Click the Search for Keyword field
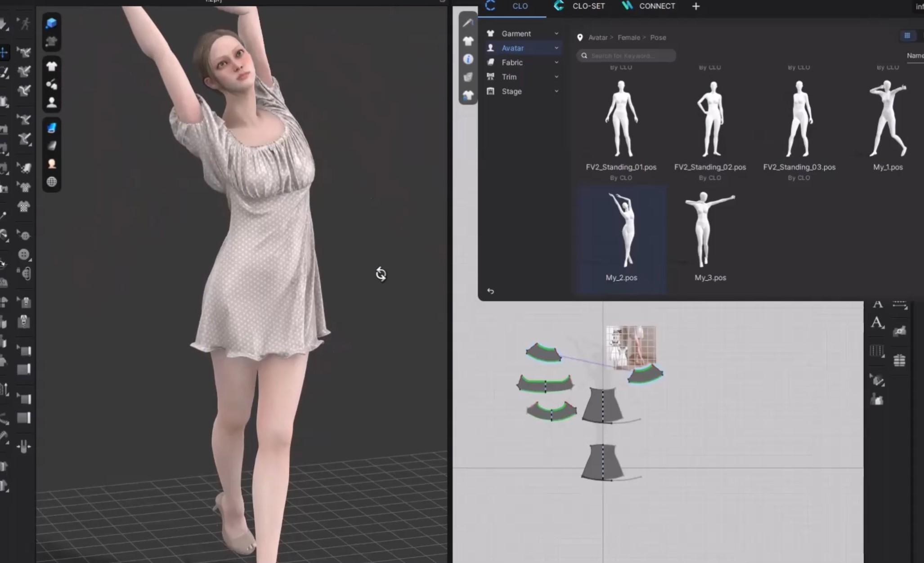This screenshot has width=924, height=563. [x=626, y=56]
